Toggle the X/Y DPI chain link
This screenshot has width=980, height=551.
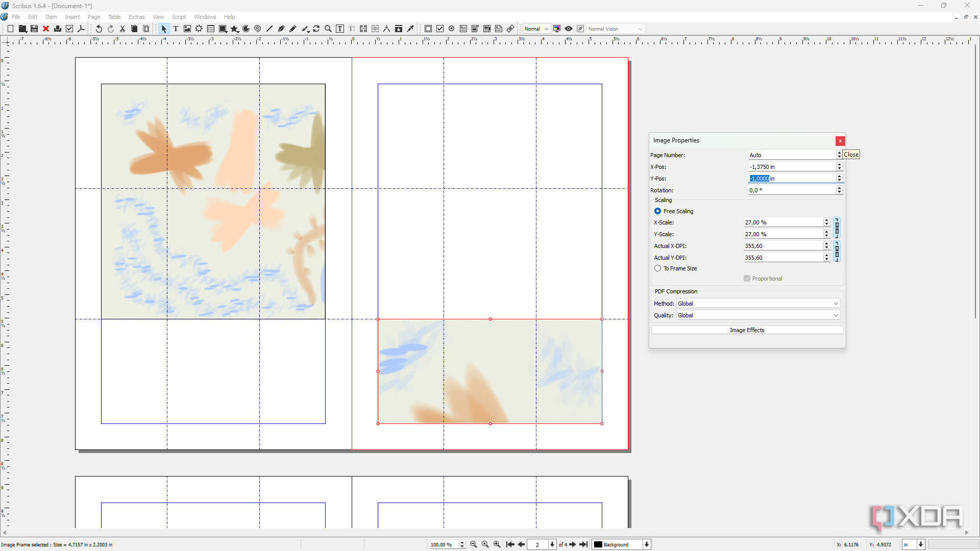point(837,252)
